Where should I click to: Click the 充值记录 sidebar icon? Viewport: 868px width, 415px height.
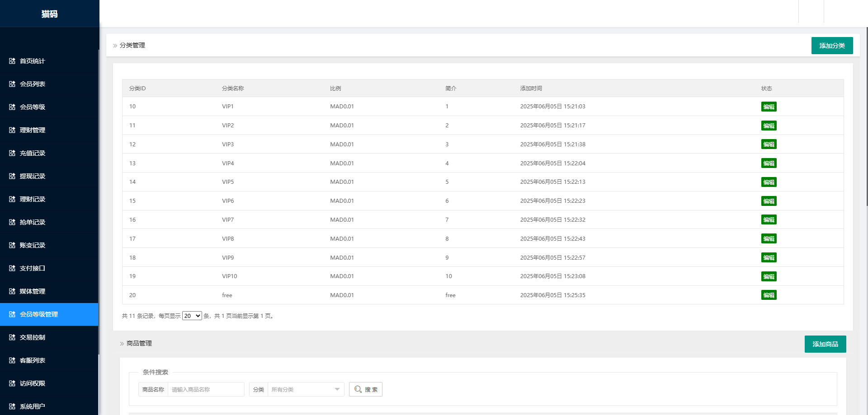click(12, 153)
